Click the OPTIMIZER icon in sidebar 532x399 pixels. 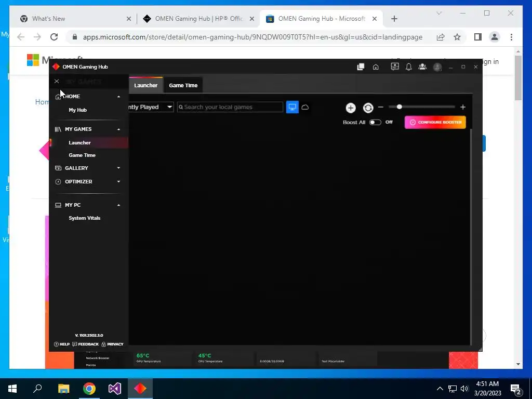tap(58, 181)
